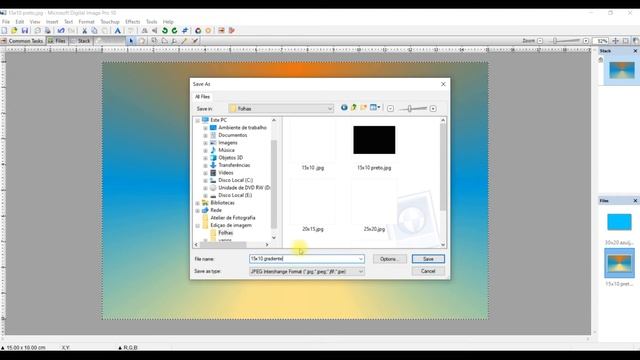Screen dimensions: 640x360
Task: Click the 32% zoom percentage field
Action: [x=601, y=41]
